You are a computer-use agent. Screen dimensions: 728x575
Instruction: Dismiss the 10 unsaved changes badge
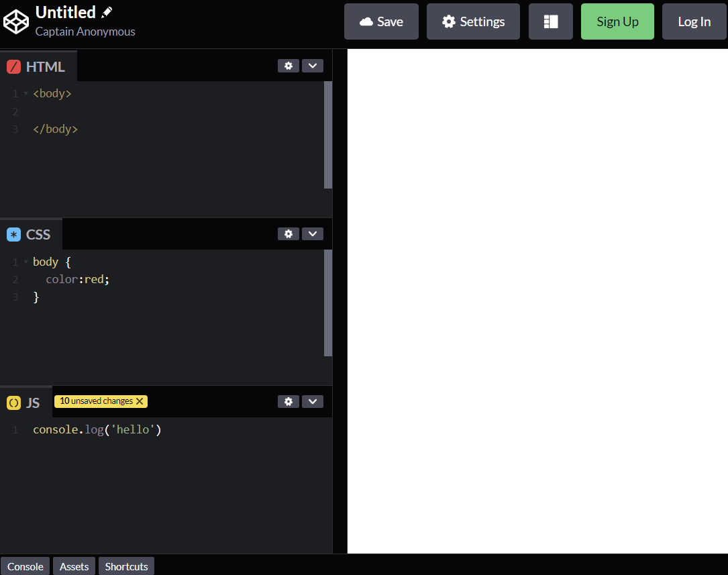coord(139,401)
